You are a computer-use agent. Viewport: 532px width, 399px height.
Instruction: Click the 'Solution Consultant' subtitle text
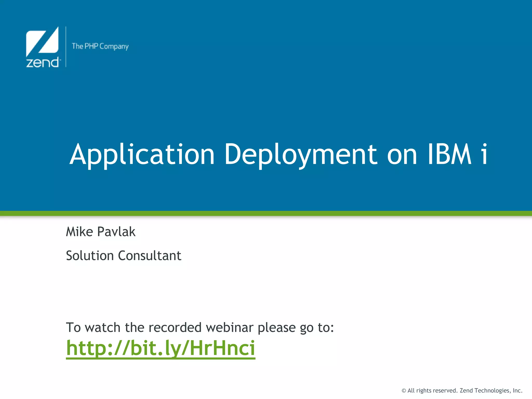(123, 255)
